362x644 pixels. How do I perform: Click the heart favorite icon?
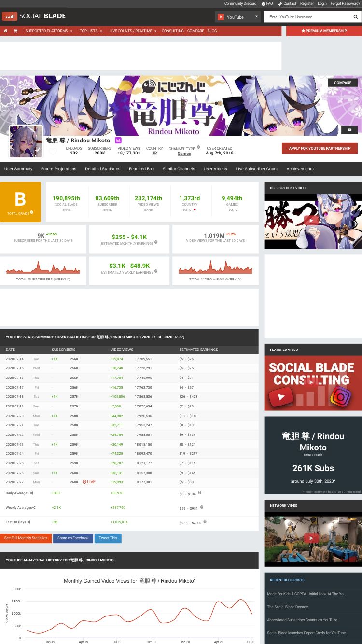tap(53, 152)
